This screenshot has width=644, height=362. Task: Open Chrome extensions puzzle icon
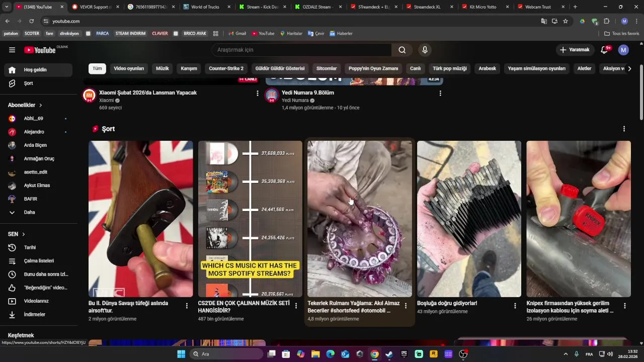[x=606, y=21]
